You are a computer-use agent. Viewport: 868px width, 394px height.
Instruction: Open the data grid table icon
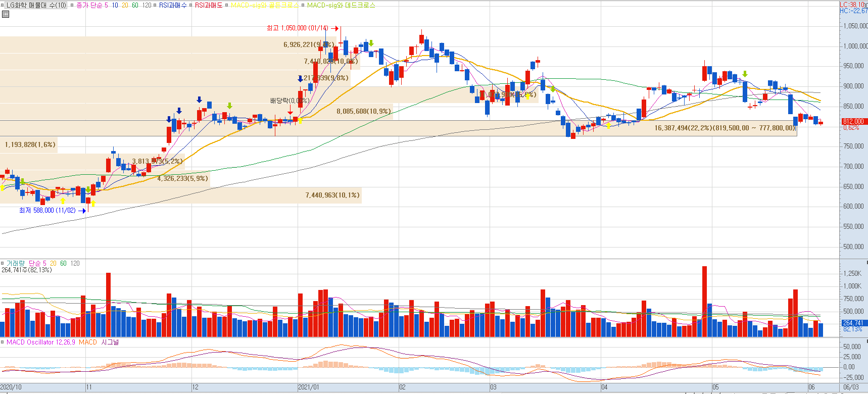click(6, 14)
